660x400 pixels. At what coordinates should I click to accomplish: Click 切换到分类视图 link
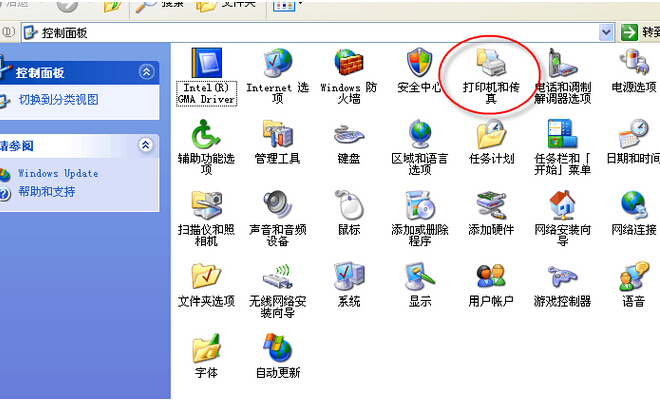(x=58, y=100)
